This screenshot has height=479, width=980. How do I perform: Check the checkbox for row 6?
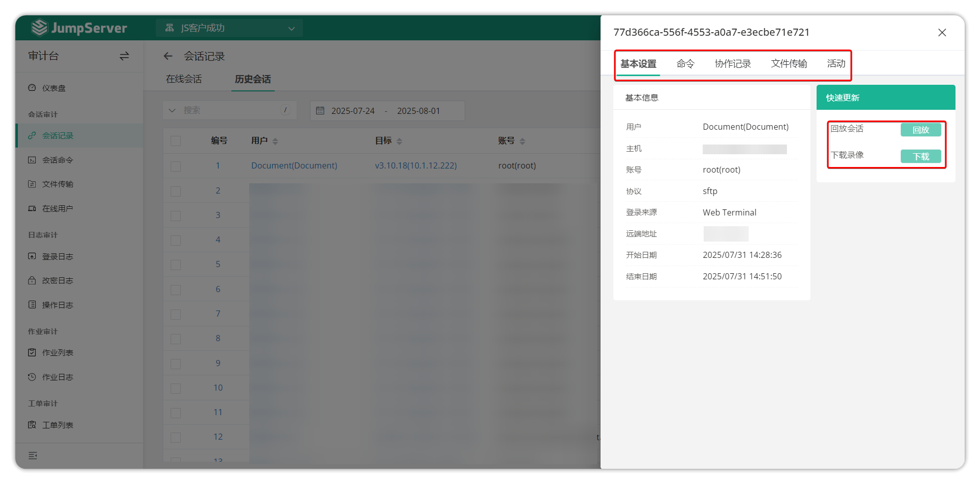[176, 290]
